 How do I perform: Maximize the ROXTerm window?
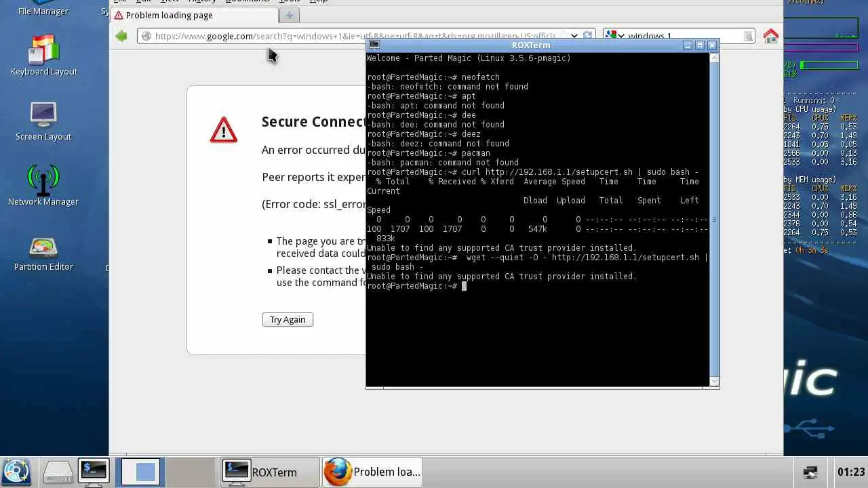[700, 45]
